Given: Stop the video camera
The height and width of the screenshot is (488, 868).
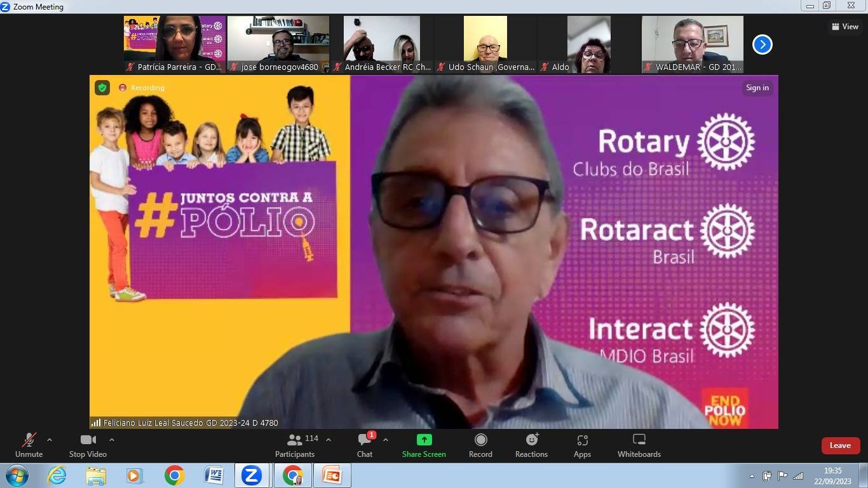Looking at the screenshot, I should [x=88, y=445].
